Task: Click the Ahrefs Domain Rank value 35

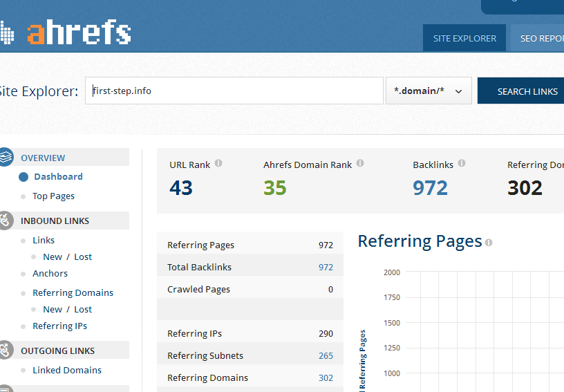Action: (x=275, y=188)
